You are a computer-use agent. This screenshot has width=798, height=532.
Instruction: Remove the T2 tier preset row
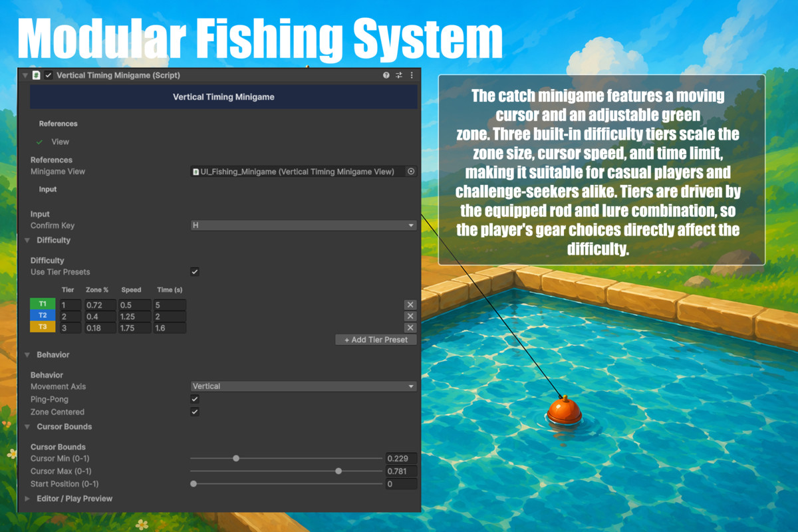pyautogui.click(x=410, y=316)
